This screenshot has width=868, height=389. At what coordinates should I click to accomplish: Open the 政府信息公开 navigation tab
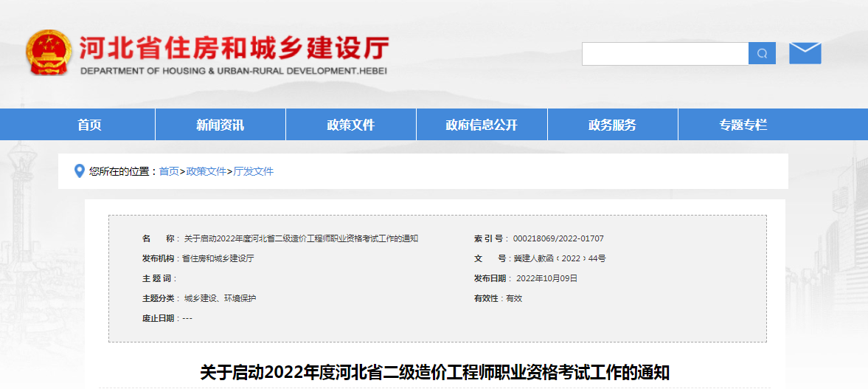[482, 125]
